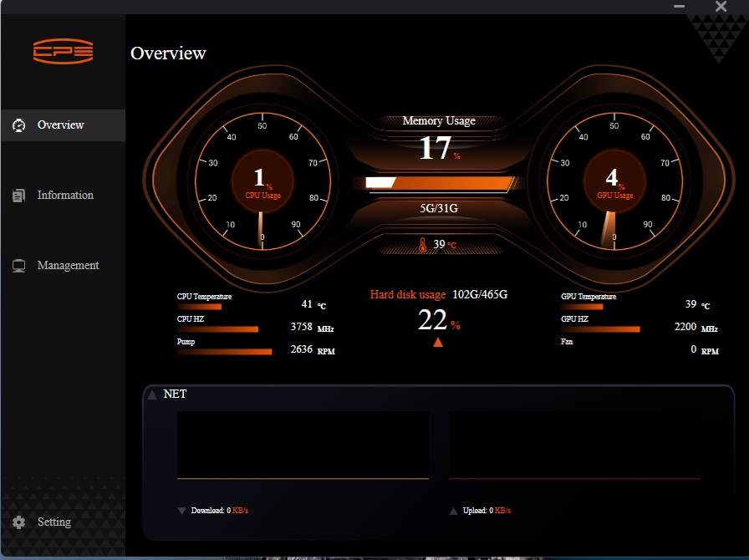Click the 17 % memory value
The image size is (749, 560).
click(440, 148)
